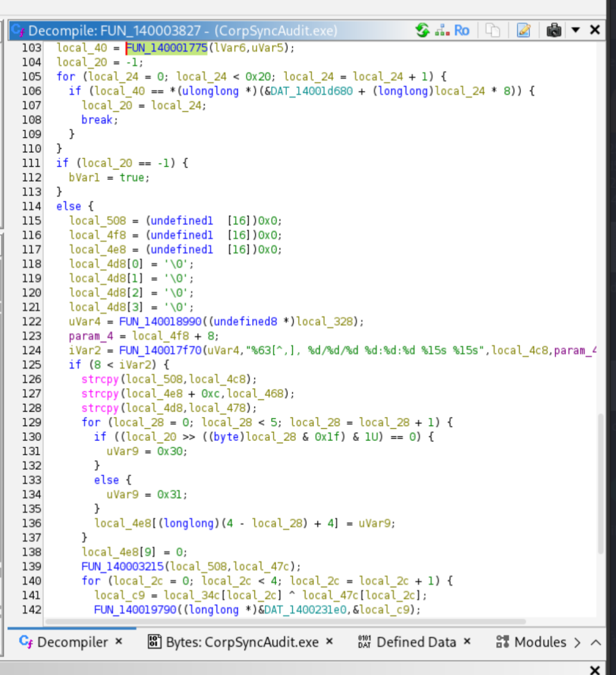Close the bottom panel with the X
This screenshot has width=616, height=675.
[595, 670]
